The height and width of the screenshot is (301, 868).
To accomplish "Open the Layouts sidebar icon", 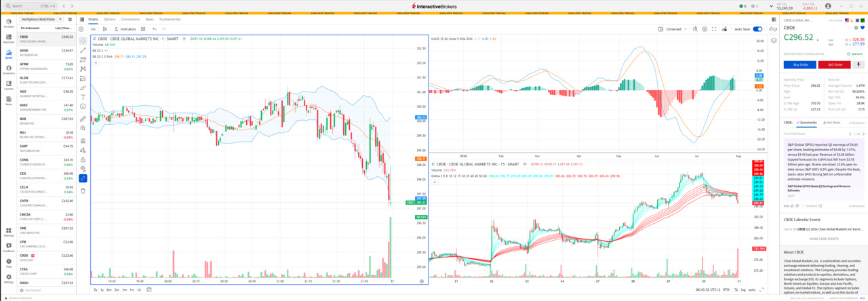I will point(8,85).
